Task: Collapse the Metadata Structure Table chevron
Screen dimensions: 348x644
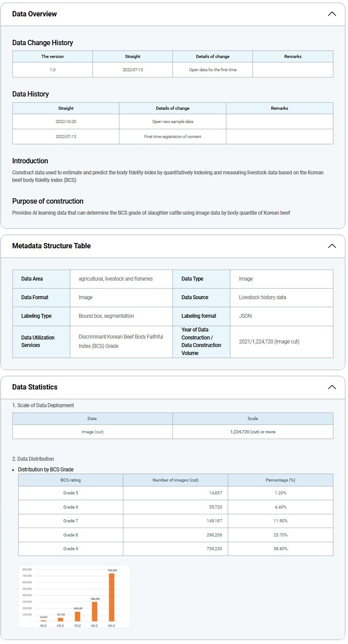Action: pos(332,246)
